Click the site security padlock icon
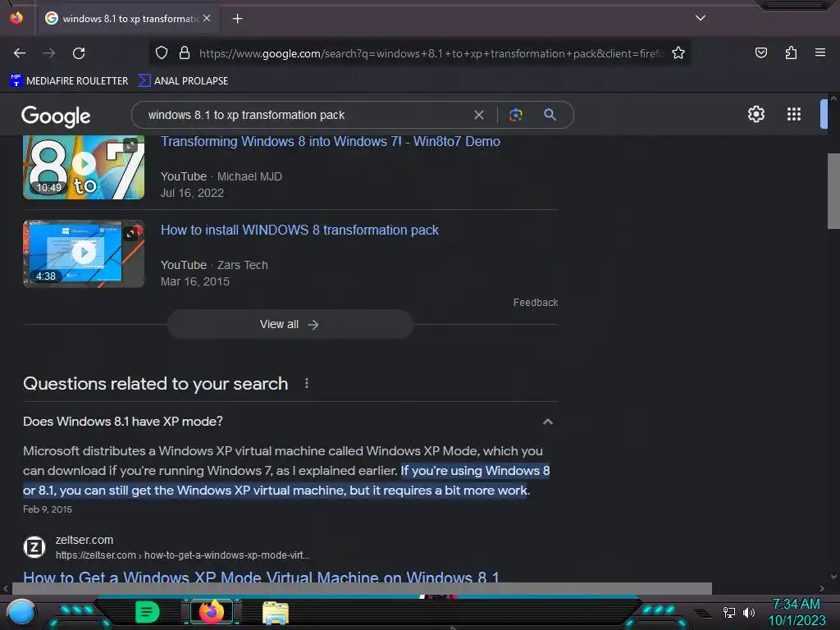The width and height of the screenshot is (840, 630). 185,53
